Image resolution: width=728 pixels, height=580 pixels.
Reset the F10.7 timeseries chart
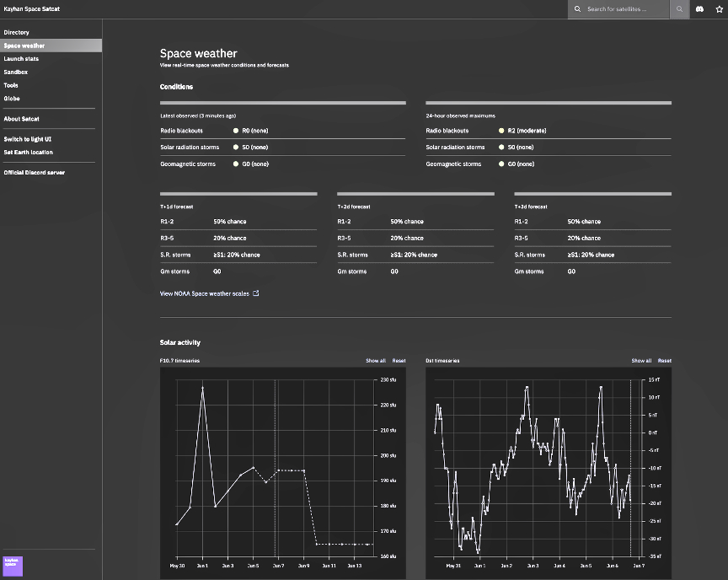[399, 361]
